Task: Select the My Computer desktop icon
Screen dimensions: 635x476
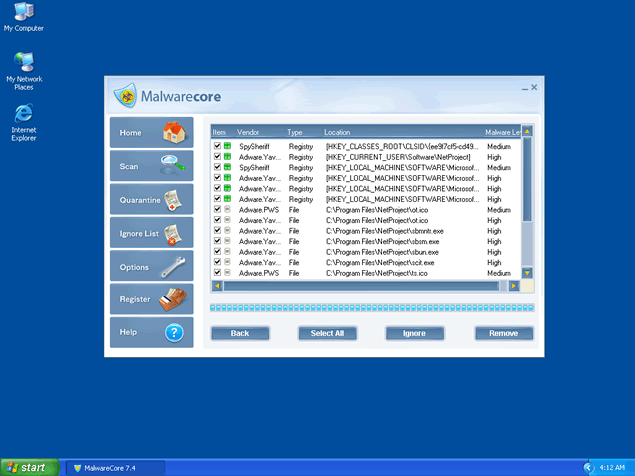Action: [x=24, y=12]
